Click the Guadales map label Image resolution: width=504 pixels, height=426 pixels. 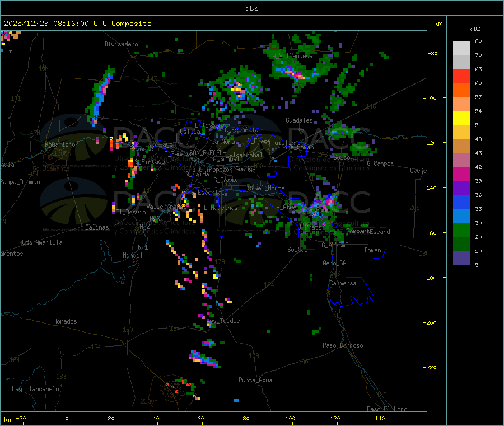[x=299, y=120]
